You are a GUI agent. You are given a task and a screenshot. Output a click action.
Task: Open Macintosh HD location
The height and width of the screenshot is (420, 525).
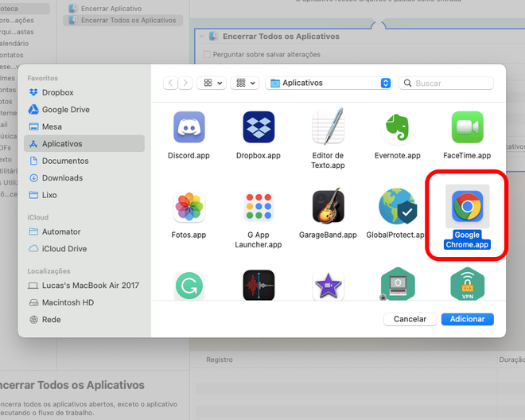point(84,302)
